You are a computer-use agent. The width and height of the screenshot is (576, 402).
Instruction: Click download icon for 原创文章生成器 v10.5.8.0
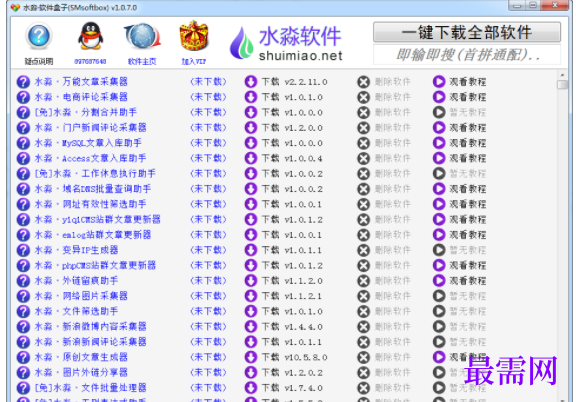pos(251,358)
